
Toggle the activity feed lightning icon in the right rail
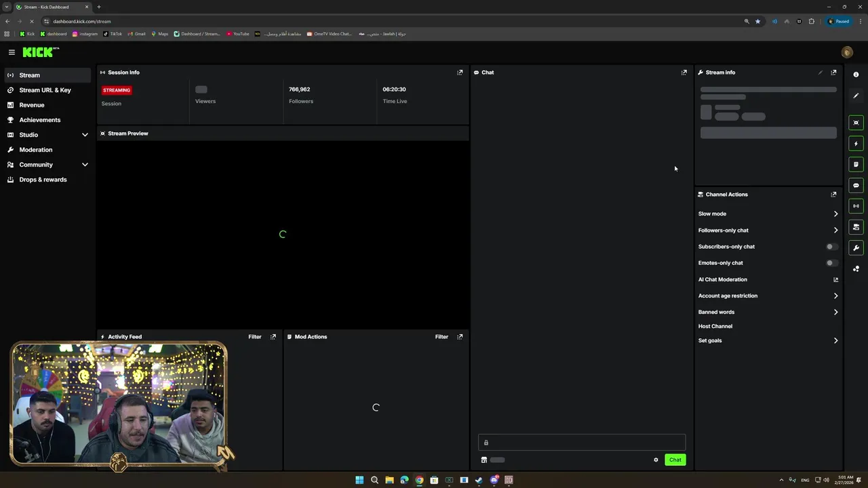[856, 144]
